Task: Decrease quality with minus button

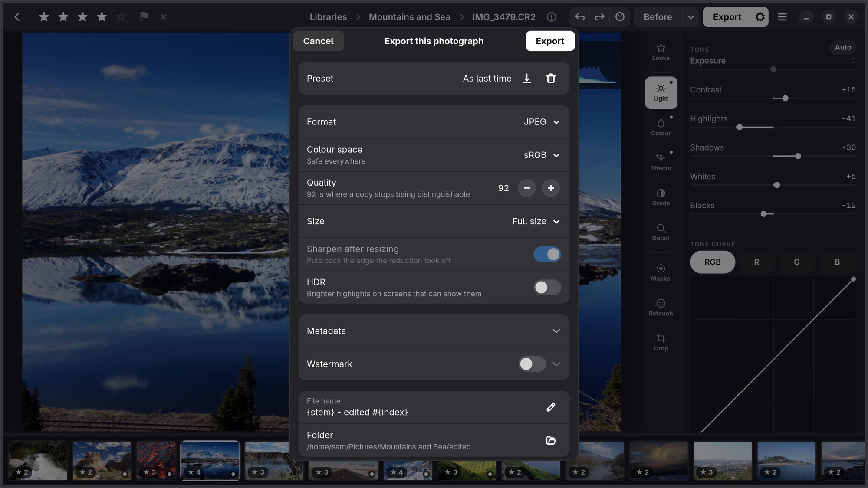Action: 526,188
